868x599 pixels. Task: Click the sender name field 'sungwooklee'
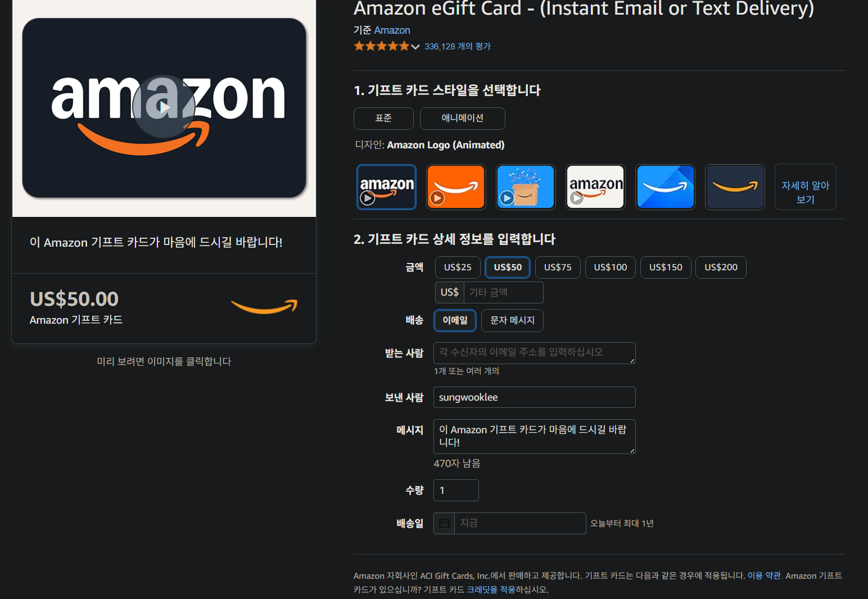coord(534,397)
